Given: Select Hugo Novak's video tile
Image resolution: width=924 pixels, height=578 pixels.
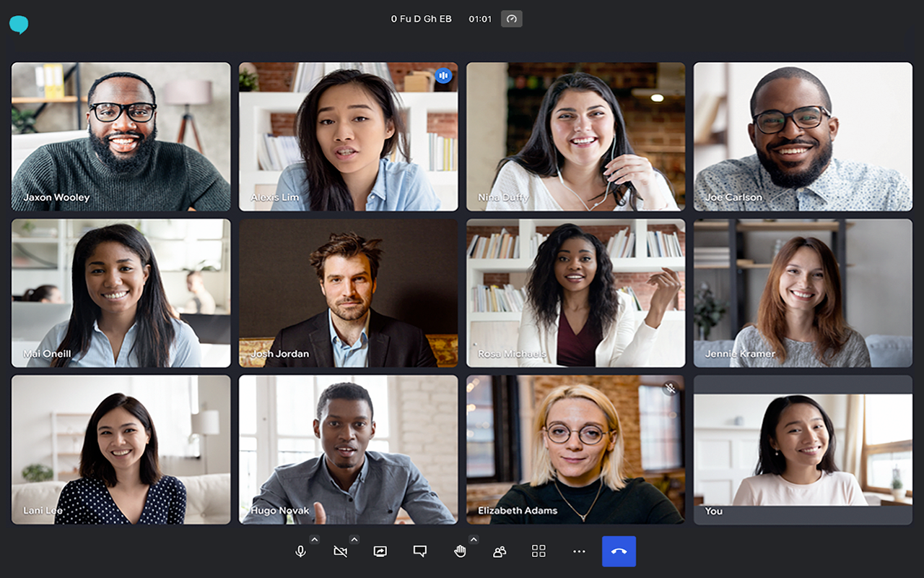Looking at the screenshot, I should tap(349, 449).
